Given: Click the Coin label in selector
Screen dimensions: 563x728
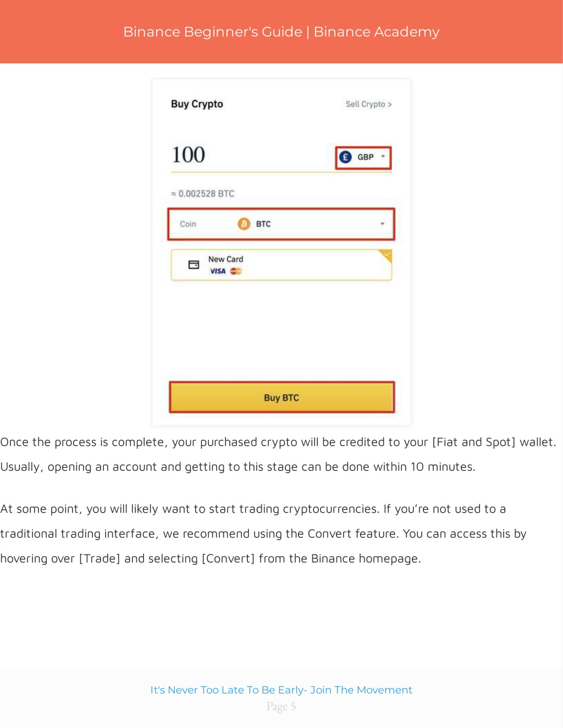Looking at the screenshot, I should (x=188, y=224).
